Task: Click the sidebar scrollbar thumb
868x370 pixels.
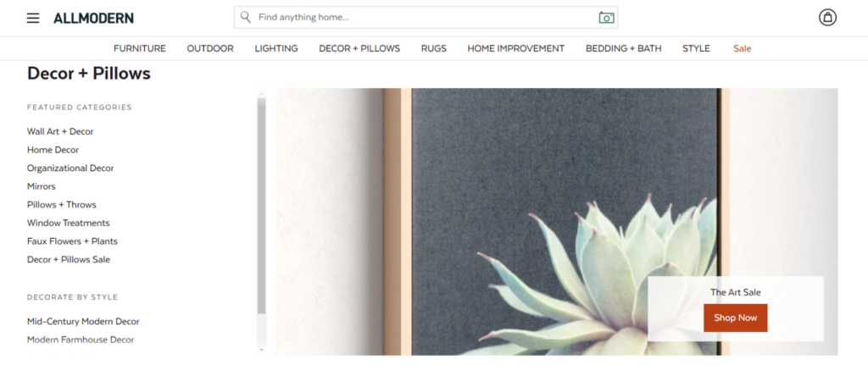Action: [x=261, y=203]
